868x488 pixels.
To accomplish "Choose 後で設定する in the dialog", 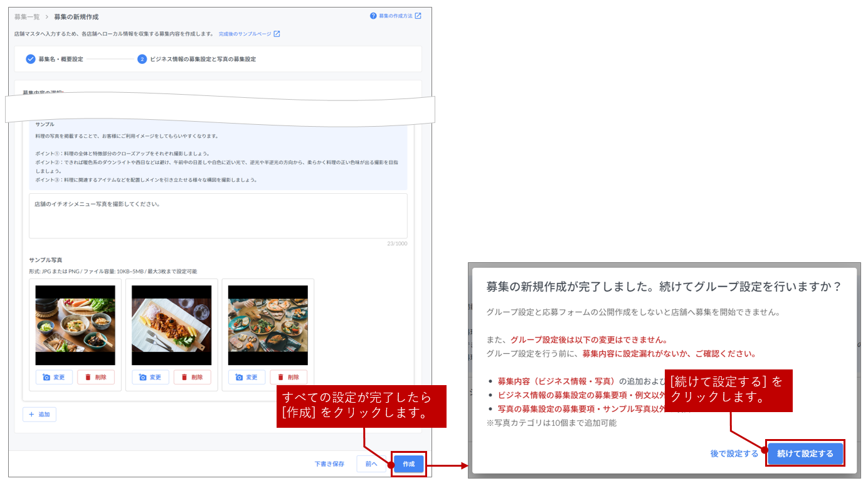I will (734, 454).
